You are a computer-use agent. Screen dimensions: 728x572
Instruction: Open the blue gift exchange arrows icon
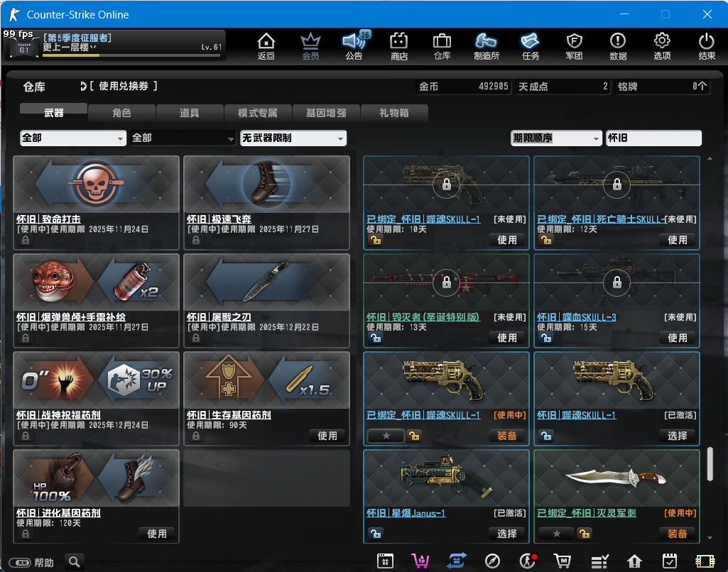(457, 561)
